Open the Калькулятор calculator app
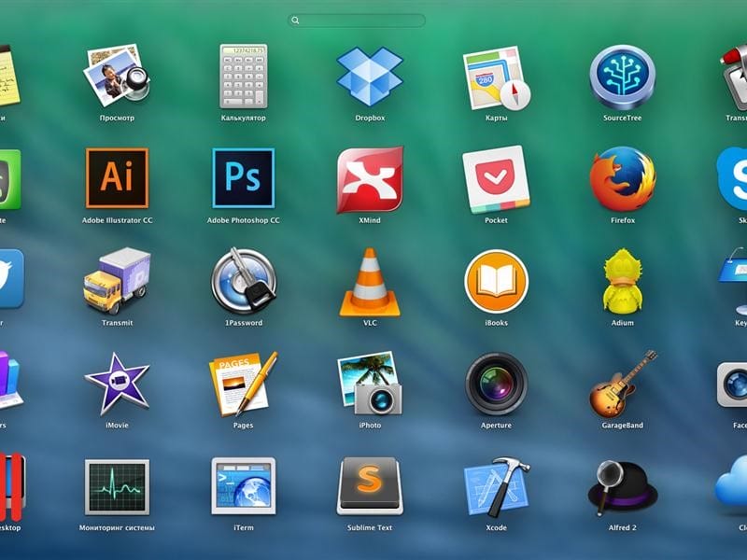The height and width of the screenshot is (560, 747). coord(243,77)
